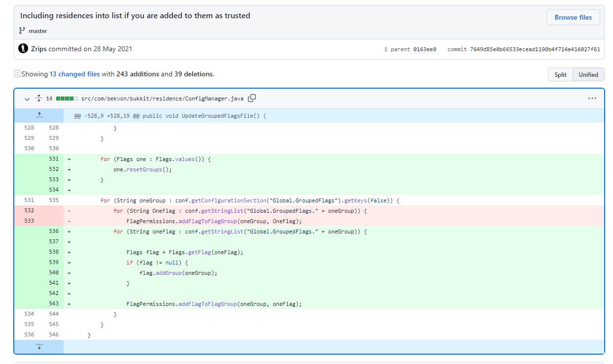The height and width of the screenshot is (364, 613).
Task: Click the diffstat colored blocks indicator
Action: coord(67,99)
